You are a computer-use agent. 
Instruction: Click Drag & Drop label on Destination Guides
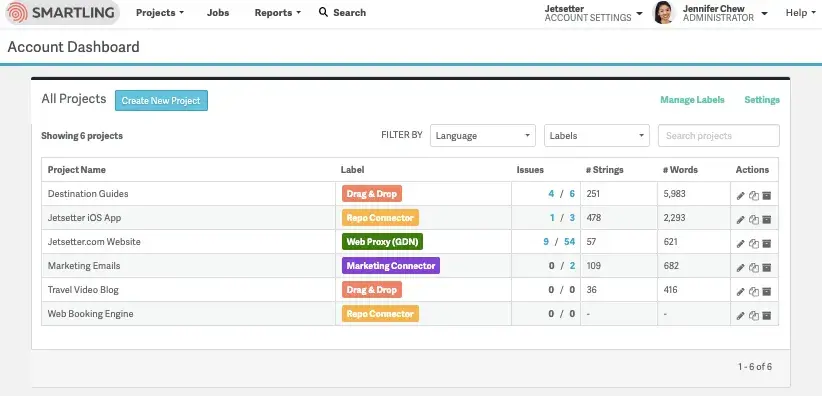pyautogui.click(x=372, y=194)
